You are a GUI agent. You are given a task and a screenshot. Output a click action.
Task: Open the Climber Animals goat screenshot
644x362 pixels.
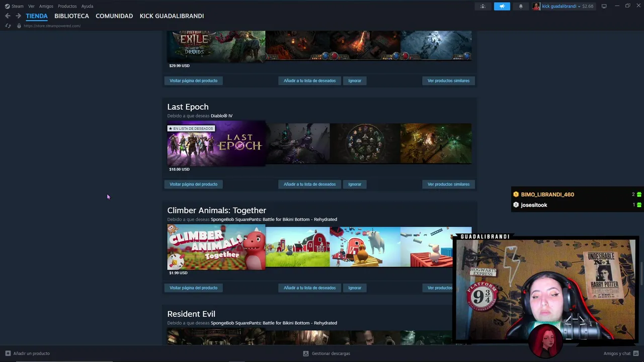point(365,247)
